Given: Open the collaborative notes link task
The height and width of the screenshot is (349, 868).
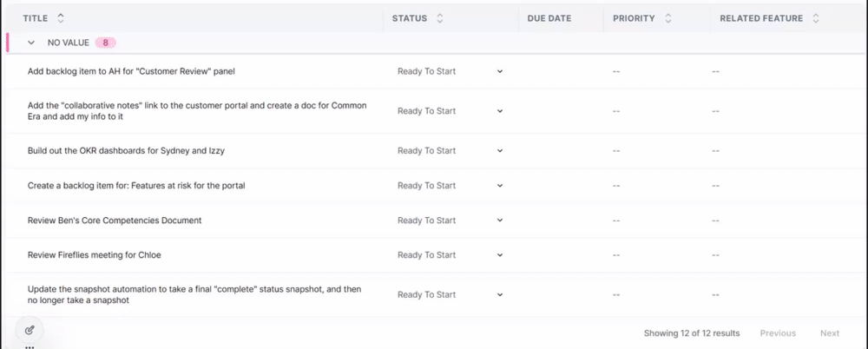Looking at the screenshot, I should (x=197, y=111).
